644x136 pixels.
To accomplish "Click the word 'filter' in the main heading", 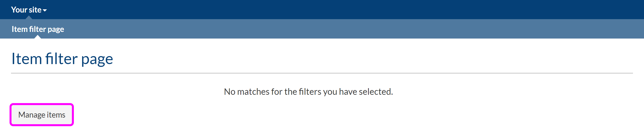I will 61,59.
